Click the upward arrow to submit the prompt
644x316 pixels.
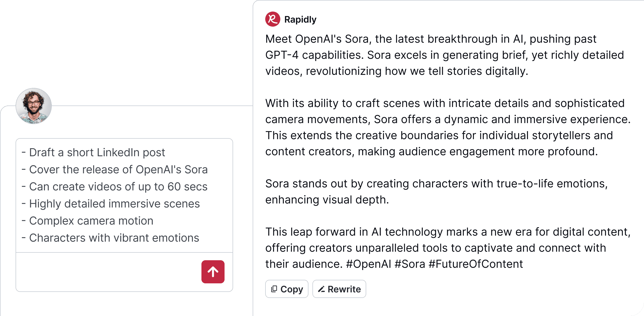pos(213,272)
